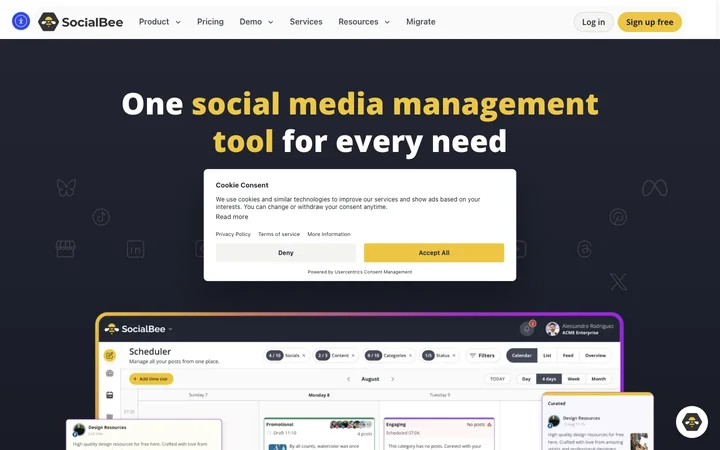
Task: Remove the Categories filter chip
Action: [410, 355]
